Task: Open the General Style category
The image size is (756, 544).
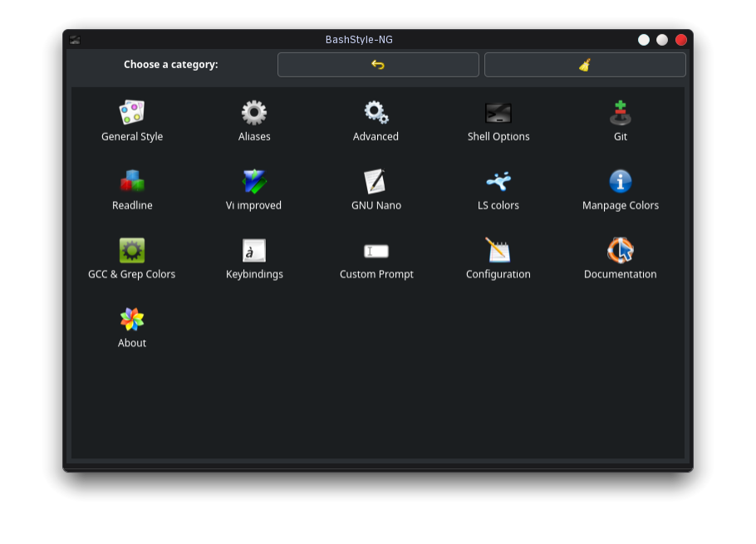Action: 131,120
